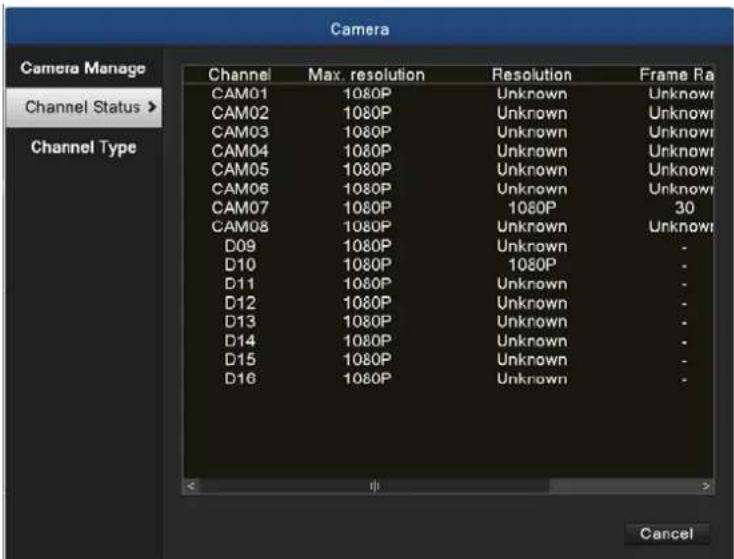Click the scroll left arrow
Screen dimensions: 734x559
tap(191, 486)
